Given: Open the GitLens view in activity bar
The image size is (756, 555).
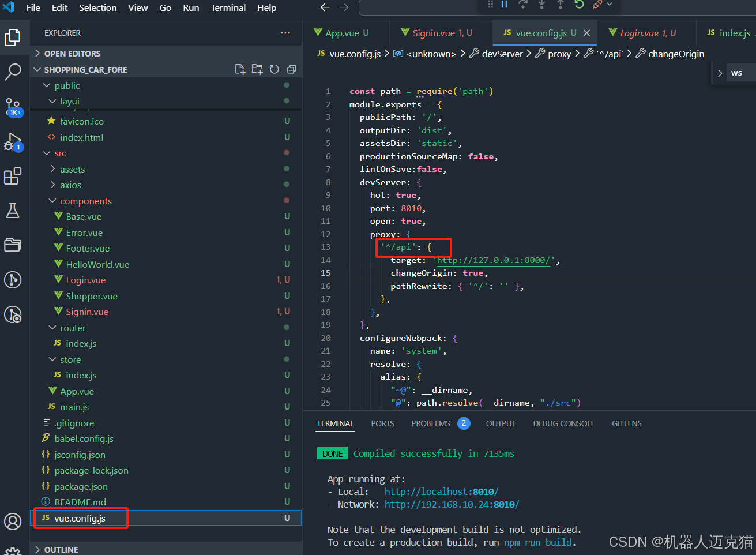Looking at the screenshot, I should (x=13, y=280).
